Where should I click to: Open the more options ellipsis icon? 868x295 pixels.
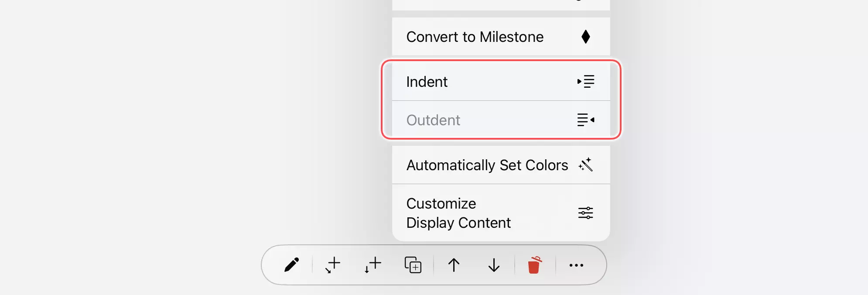pyautogui.click(x=576, y=264)
